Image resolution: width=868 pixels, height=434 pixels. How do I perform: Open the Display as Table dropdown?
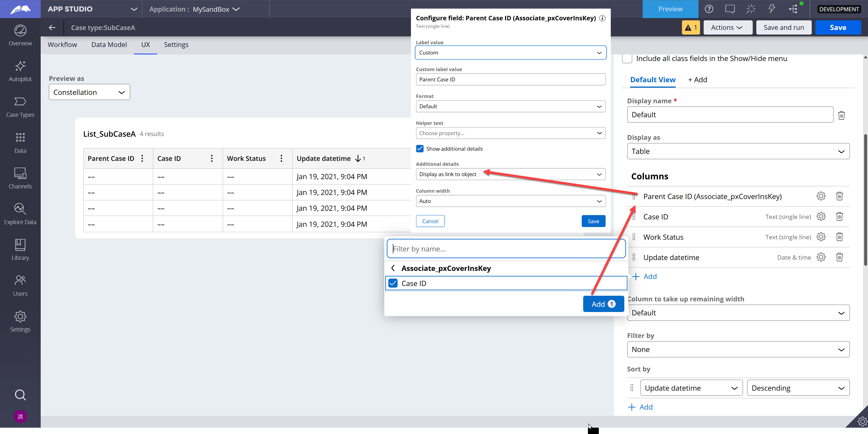[x=738, y=151]
